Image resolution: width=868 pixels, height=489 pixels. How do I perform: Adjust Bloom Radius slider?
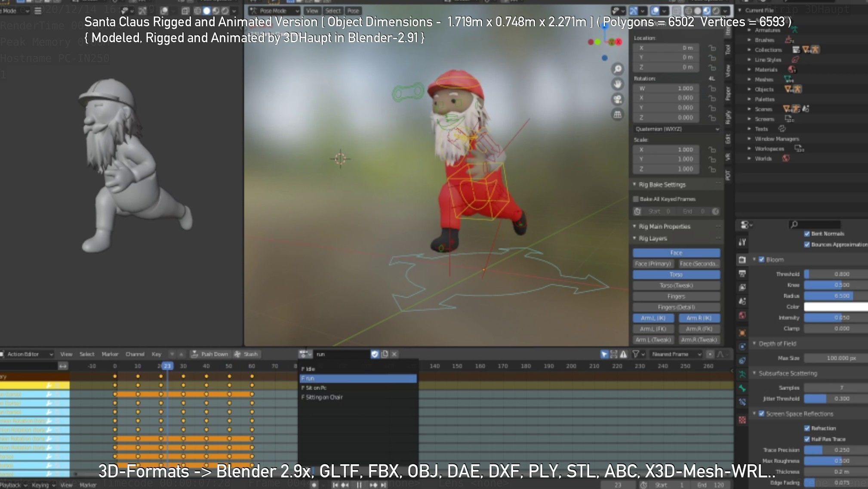(836, 296)
